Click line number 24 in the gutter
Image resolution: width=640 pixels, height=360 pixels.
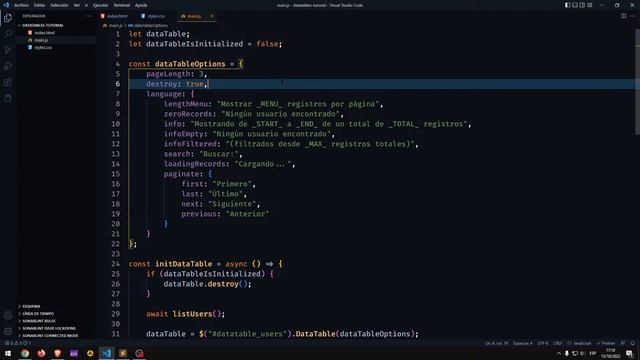[x=116, y=264]
